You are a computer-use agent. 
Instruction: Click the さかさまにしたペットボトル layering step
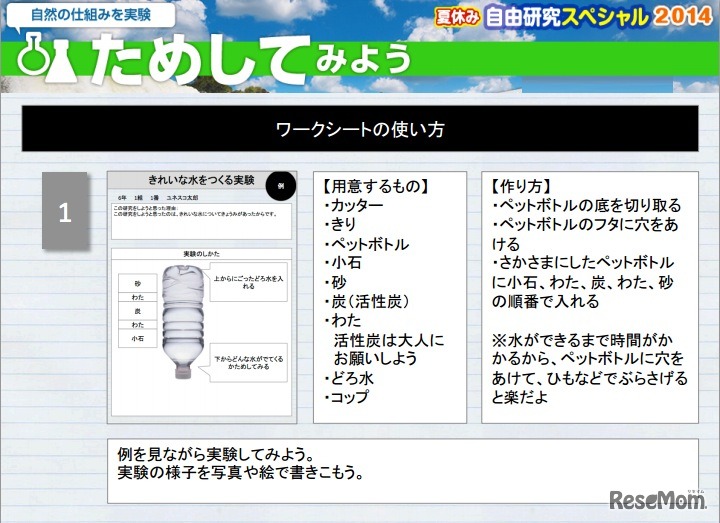coord(583,282)
